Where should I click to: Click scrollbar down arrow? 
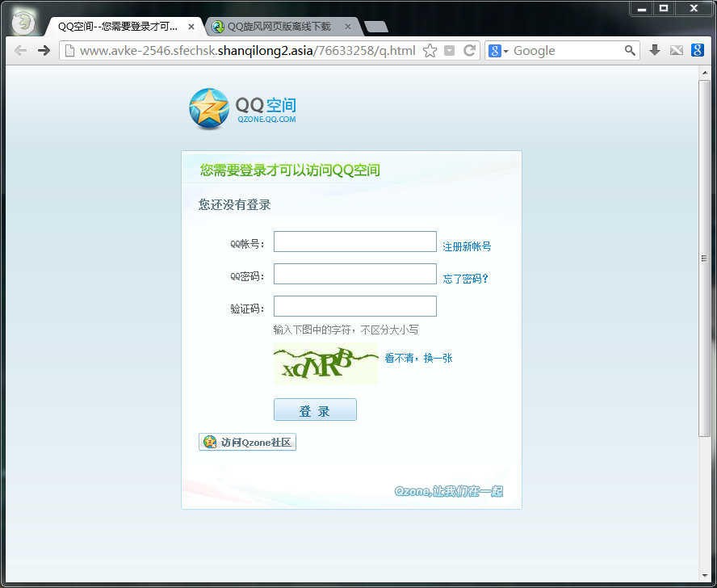[704, 576]
